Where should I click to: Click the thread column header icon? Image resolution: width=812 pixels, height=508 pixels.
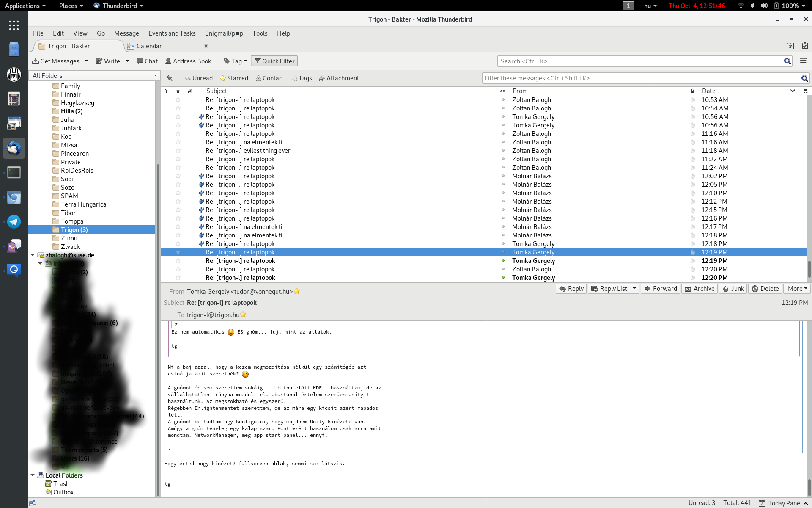click(x=167, y=91)
